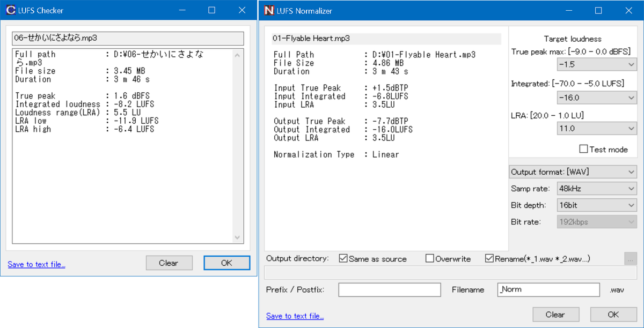Viewport: 644px width, 328px height.
Task: Click the Prefix / Postfix input field
Action: 390,289
